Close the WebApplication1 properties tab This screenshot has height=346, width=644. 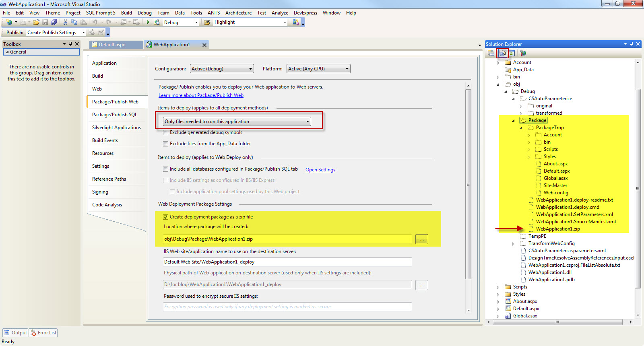pos(204,45)
